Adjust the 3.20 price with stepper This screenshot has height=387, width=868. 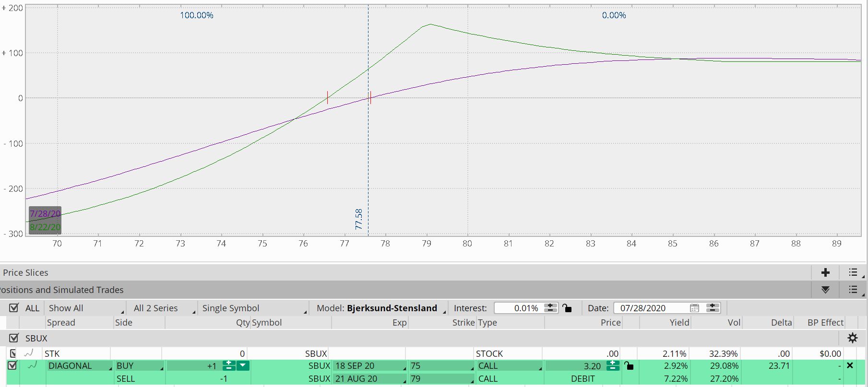(x=613, y=366)
